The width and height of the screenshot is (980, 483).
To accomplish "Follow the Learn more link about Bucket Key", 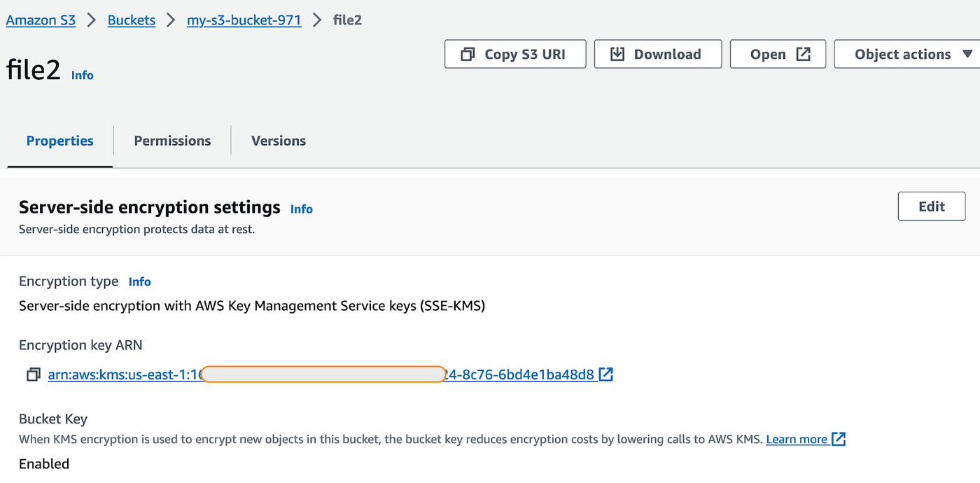I will tap(797, 439).
